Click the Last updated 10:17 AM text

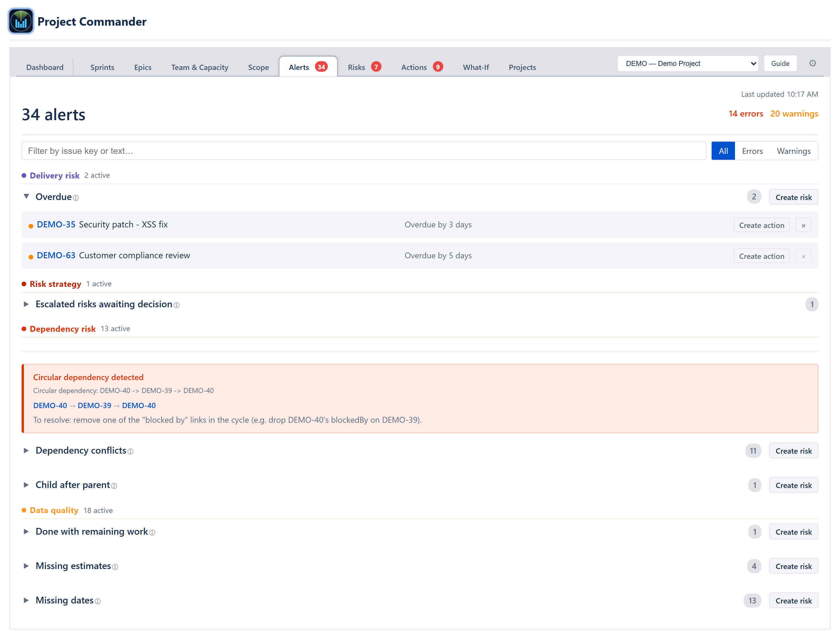pyautogui.click(x=780, y=94)
